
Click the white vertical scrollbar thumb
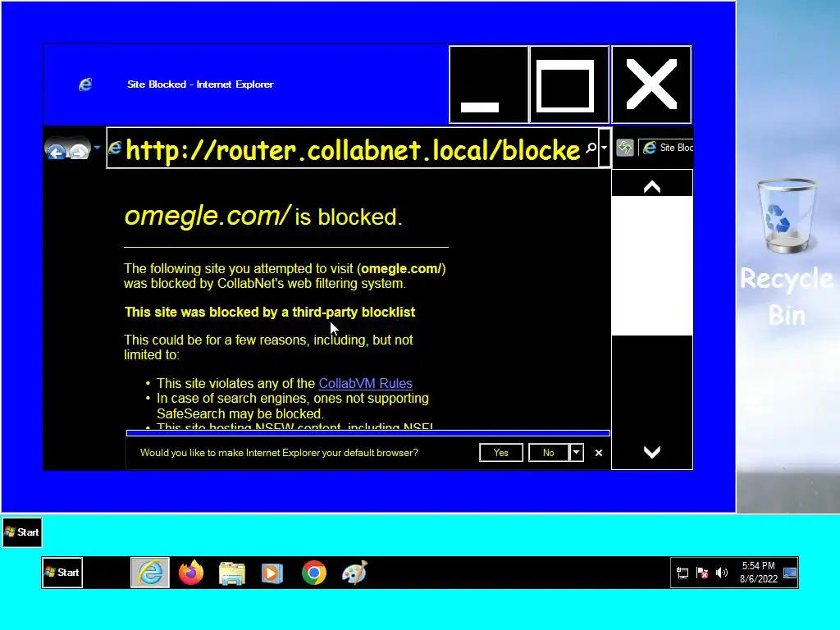652,266
